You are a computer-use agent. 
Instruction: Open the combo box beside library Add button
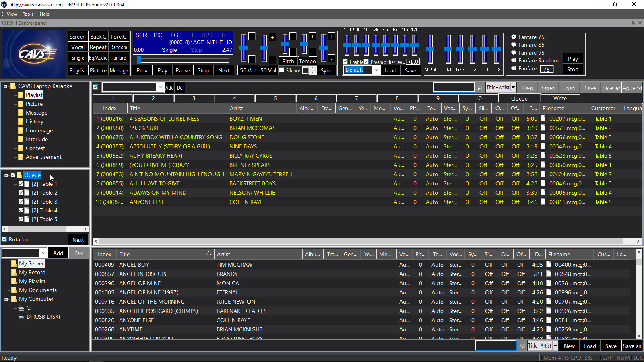(x=43, y=253)
